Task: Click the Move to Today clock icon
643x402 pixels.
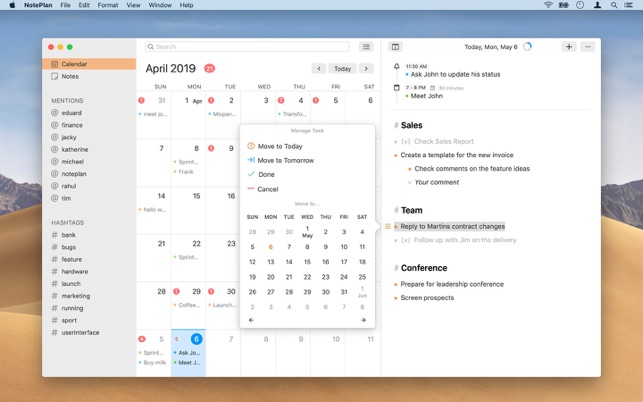Action: tap(251, 146)
